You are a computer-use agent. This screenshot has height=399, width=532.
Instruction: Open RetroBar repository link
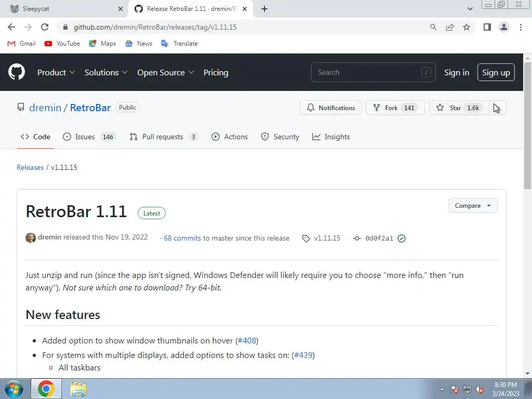[90, 108]
